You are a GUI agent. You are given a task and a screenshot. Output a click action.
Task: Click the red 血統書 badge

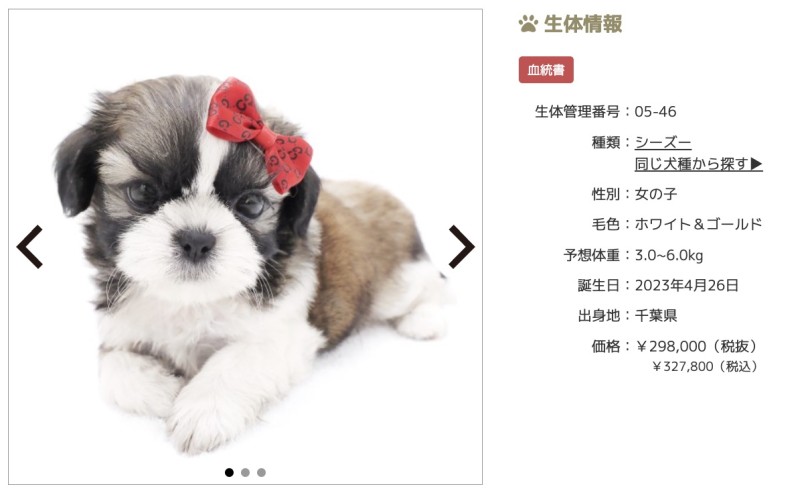[546, 70]
